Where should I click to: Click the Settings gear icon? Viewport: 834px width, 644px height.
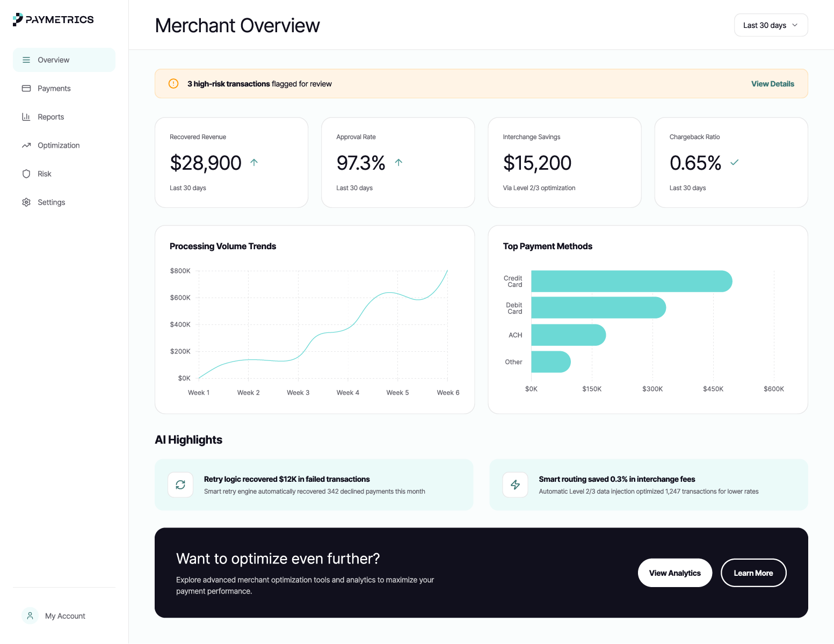click(26, 202)
